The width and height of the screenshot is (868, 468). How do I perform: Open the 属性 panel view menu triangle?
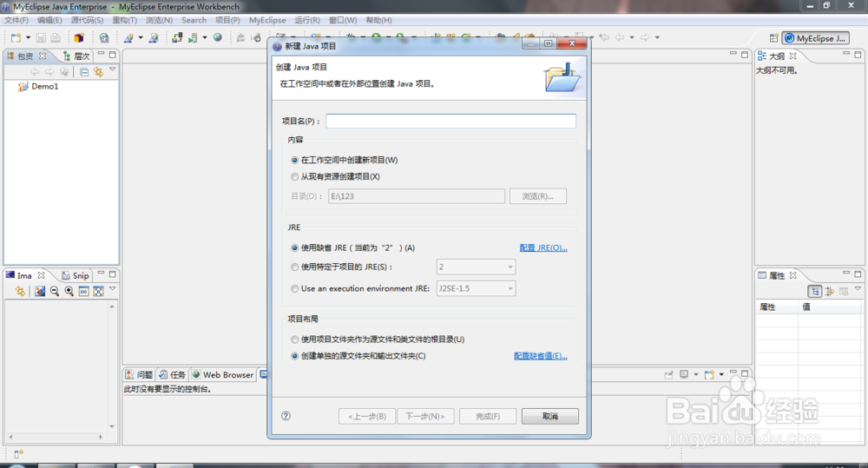point(858,288)
